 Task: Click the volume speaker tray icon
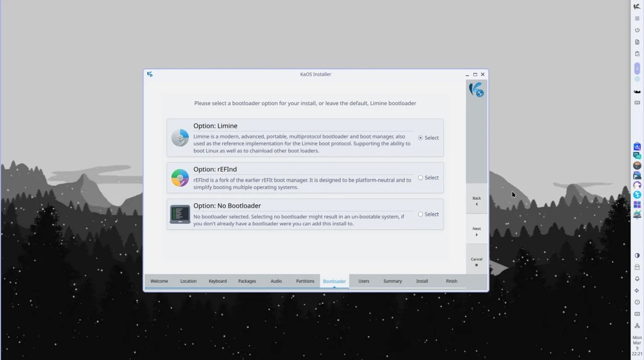637,290
